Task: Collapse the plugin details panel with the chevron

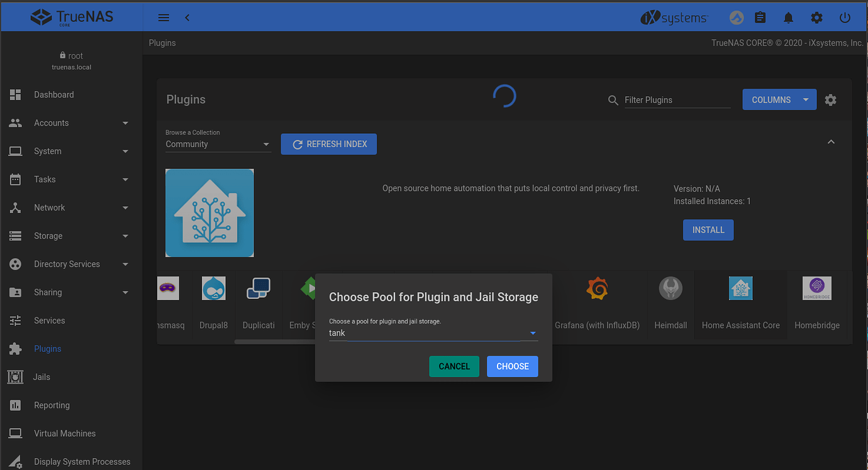Action: point(831,141)
